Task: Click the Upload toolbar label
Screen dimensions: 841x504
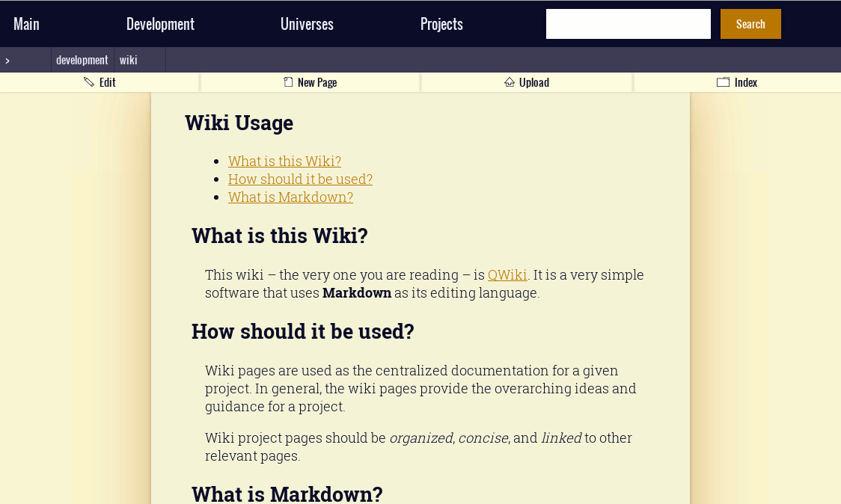Action: [534, 82]
